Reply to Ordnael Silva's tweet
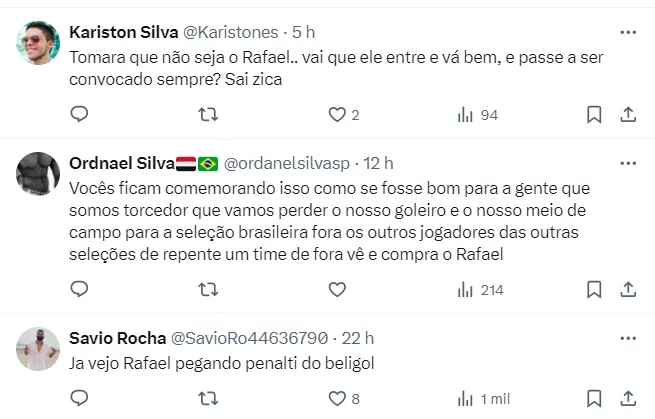655x419 pixels. (82, 290)
